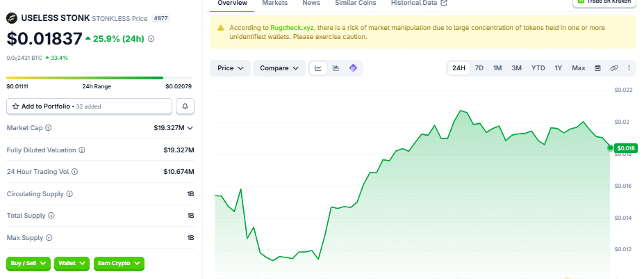
Task: Switch to the Markets tab
Action: tap(275, 3)
